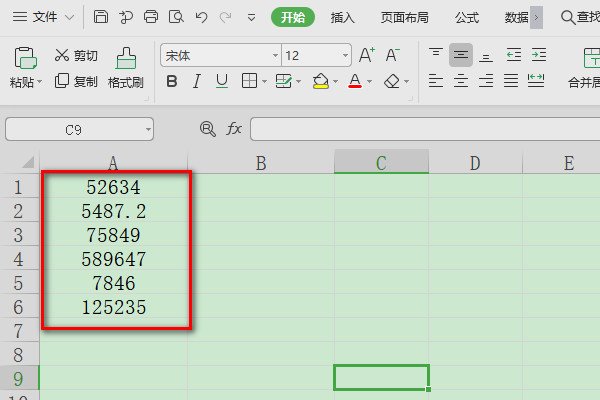Click the Middle Align icon

coord(461,55)
